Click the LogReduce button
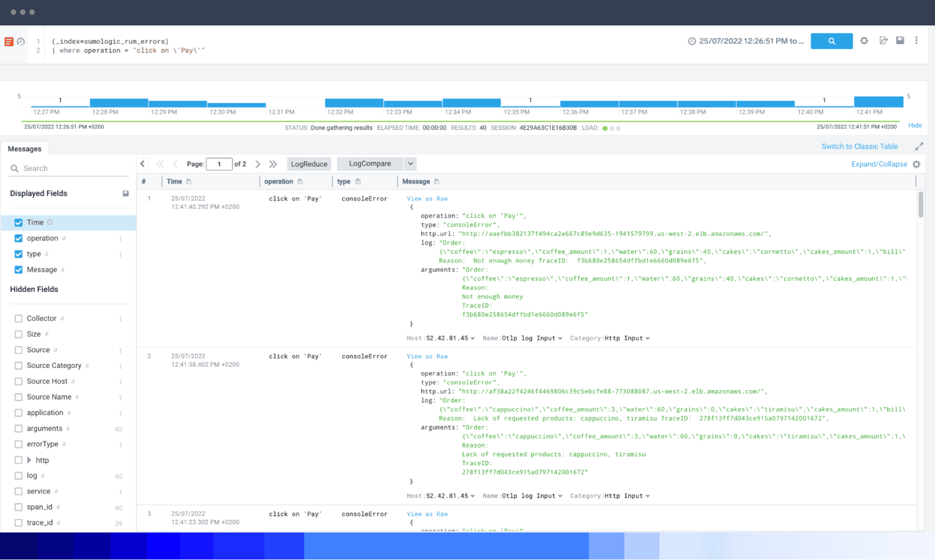 point(309,164)
